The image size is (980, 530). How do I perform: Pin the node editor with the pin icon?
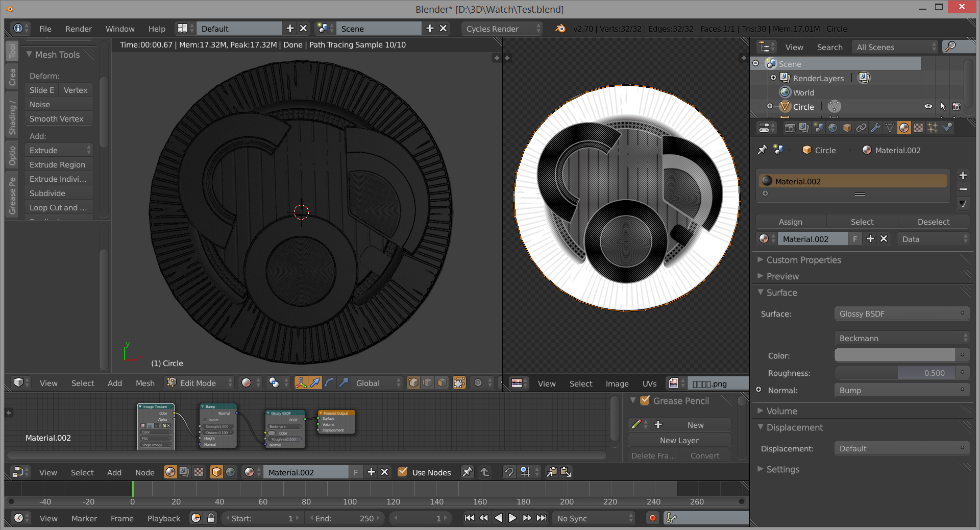(x=467, y=472)
